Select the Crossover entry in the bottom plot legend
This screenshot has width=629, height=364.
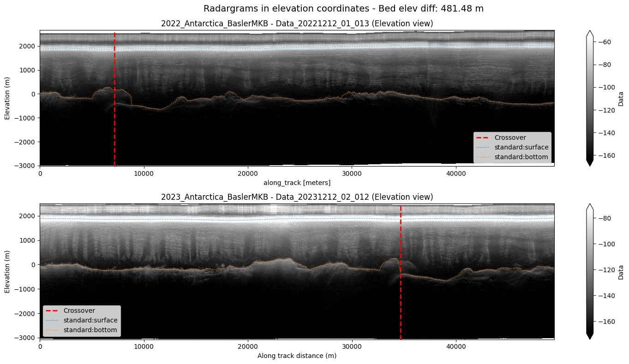[x=79, y=310]
